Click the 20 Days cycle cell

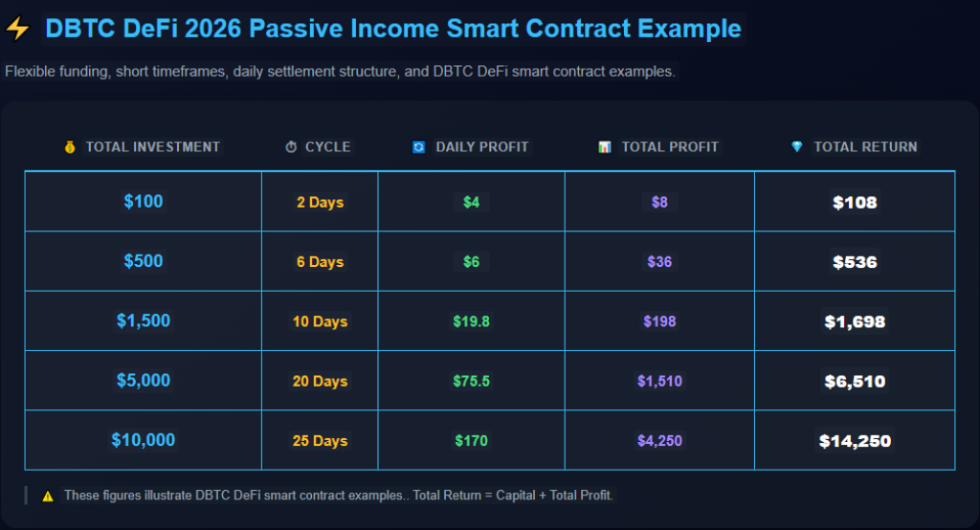[320, 381]
